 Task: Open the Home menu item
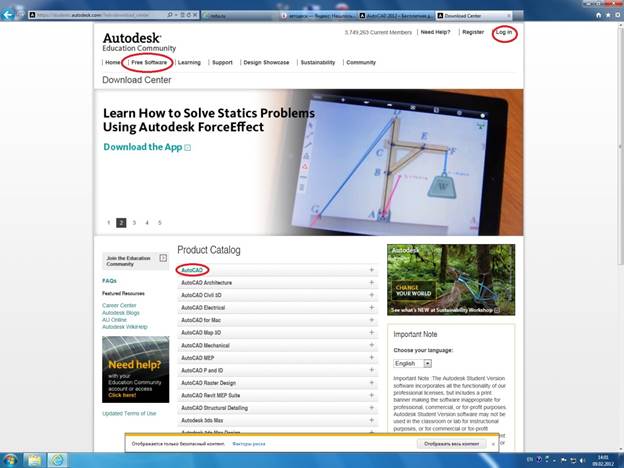point(113,62)
